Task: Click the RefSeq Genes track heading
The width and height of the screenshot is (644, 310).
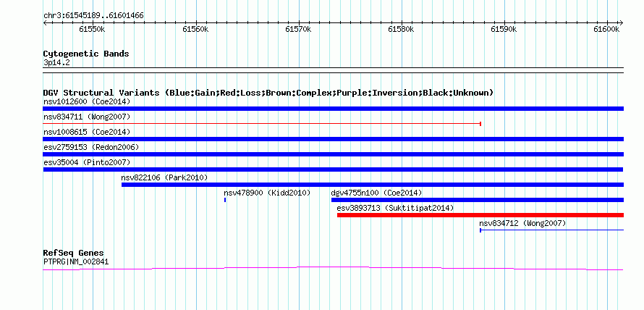Action: (74, 253)
